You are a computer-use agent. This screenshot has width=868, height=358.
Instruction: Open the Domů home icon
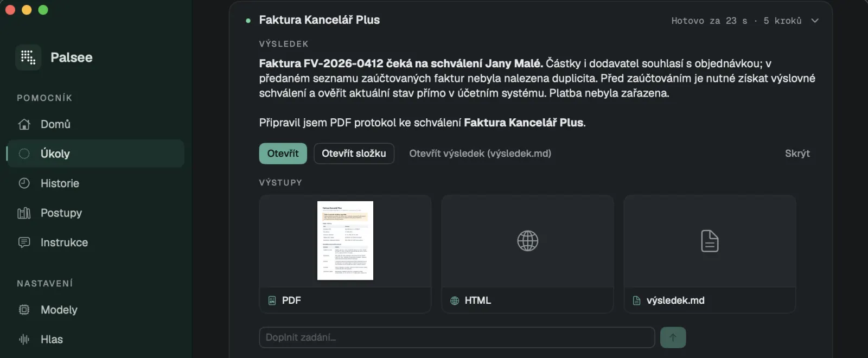[24, 124]
